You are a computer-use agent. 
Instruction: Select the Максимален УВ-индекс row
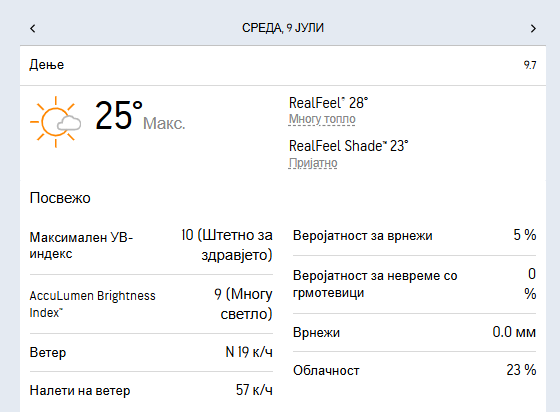pyautogui.click(x=151, y=245)
